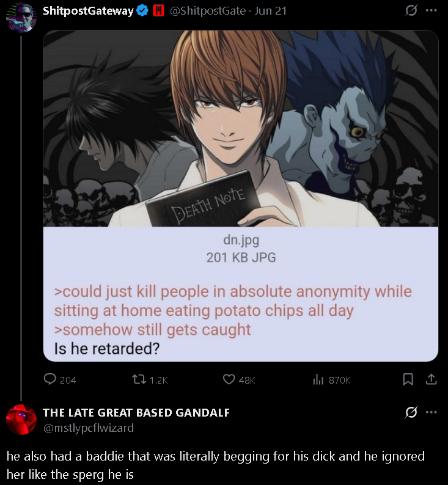Click the Grok icon on ShitpostGateway post
448x485 pixels.
coord(411,11)
